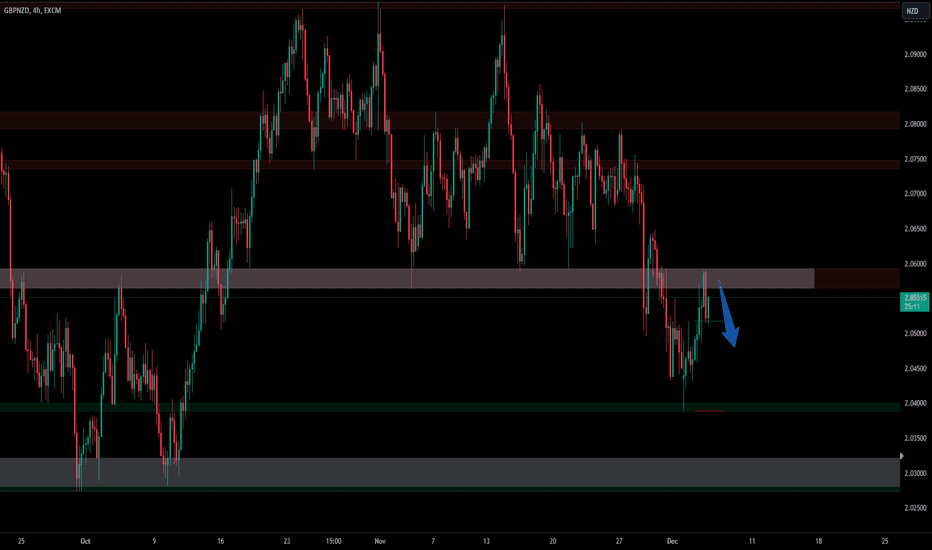Click the 13 date label on time axis
The image size is (932, 550).
tap(486, 541)
